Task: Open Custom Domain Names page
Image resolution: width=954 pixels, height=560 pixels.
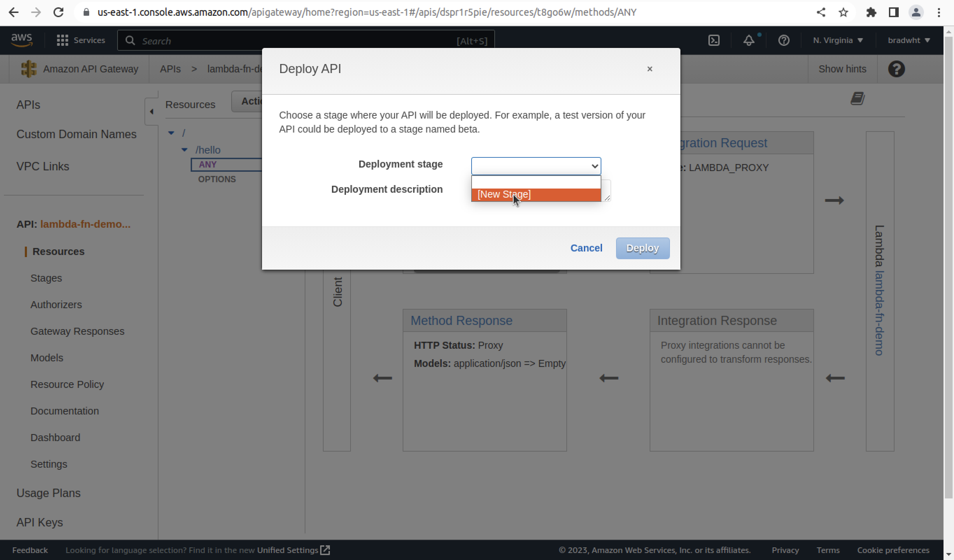Action: (x=76, y=134)
